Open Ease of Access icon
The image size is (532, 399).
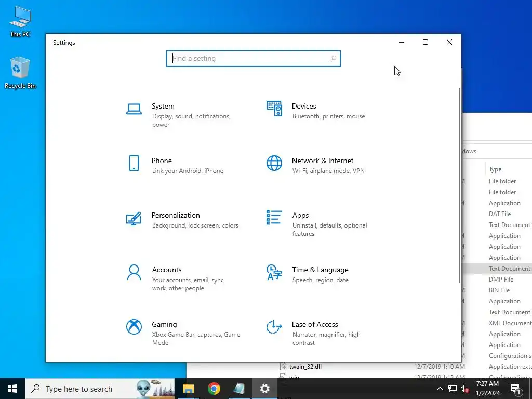[274, 327]
